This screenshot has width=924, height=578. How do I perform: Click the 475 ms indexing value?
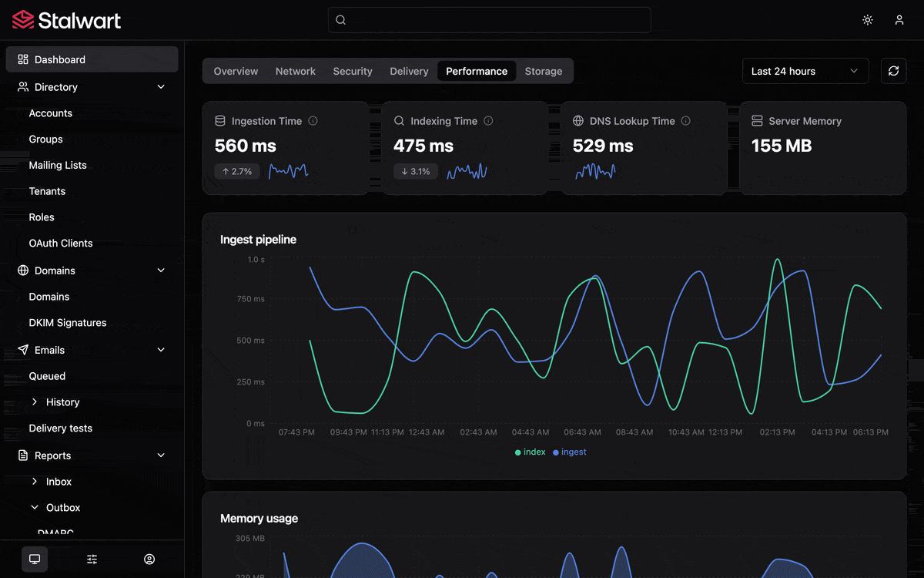(423, 146)
